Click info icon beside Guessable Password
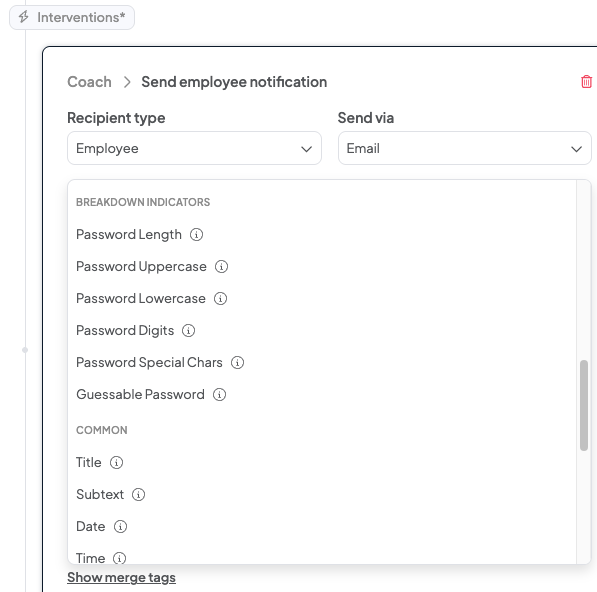 [219, 394]
